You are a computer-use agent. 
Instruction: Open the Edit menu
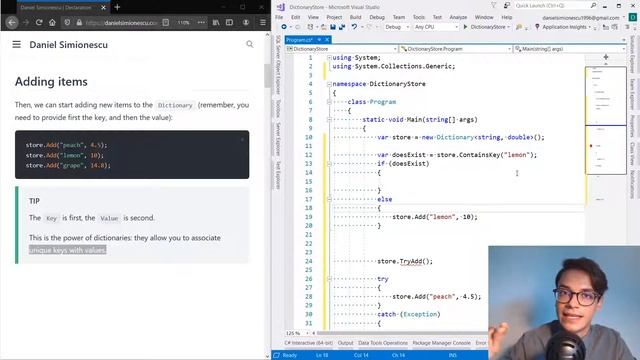pos(296,17)
